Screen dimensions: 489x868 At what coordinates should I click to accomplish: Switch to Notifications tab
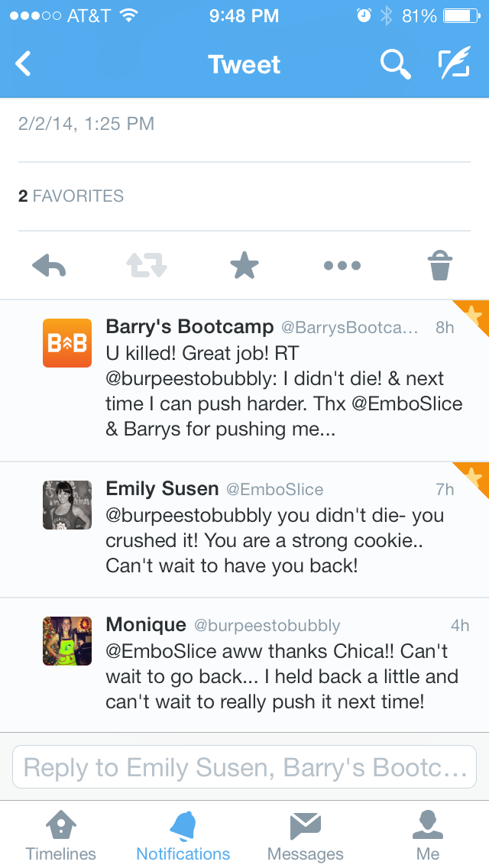pyautogui.click(x=183, y=837)
